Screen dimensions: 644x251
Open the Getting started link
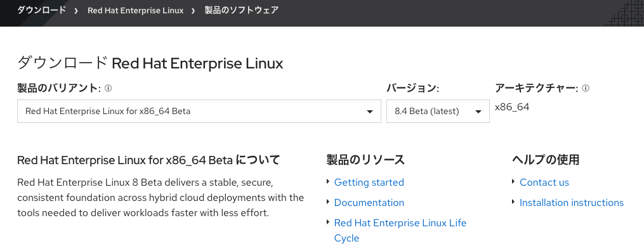tap(369, 182)
